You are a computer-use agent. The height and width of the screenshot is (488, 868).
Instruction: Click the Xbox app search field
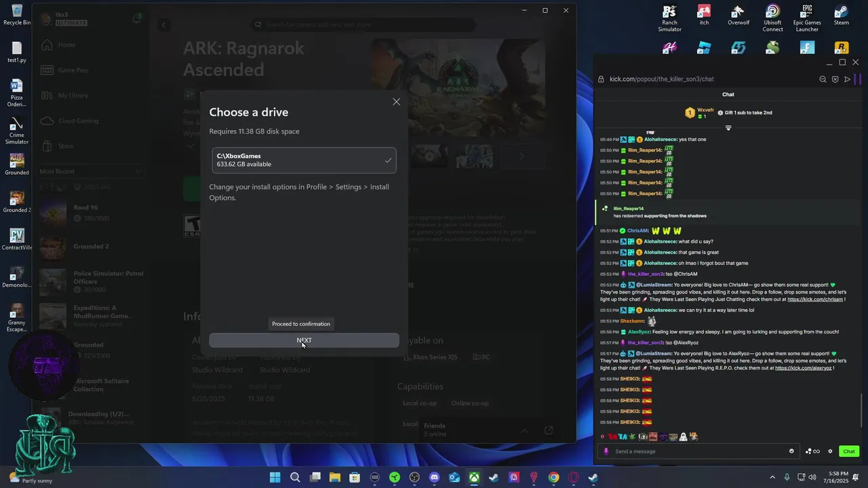(x=363, y=24)
